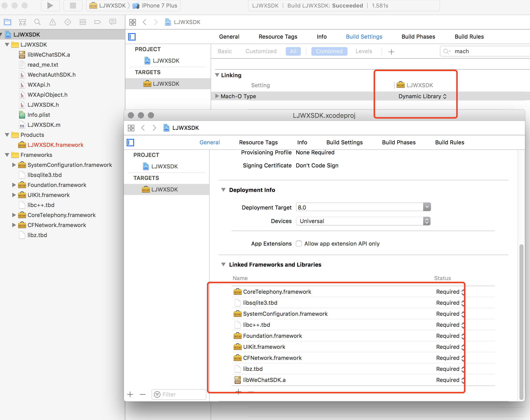Open the Issue navigator warning icon
The height and width of the screenshot is (420, 530).
pos(52,22)
